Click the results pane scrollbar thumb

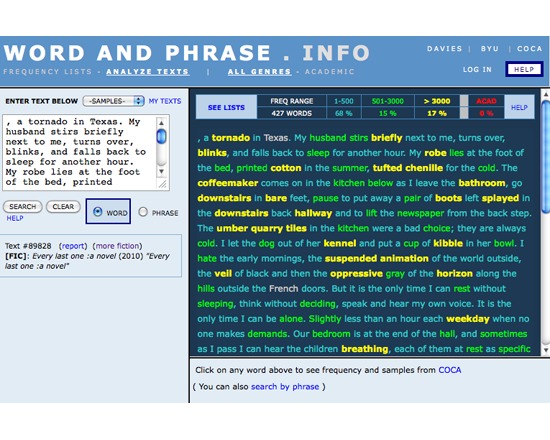(x=545, y=156)
